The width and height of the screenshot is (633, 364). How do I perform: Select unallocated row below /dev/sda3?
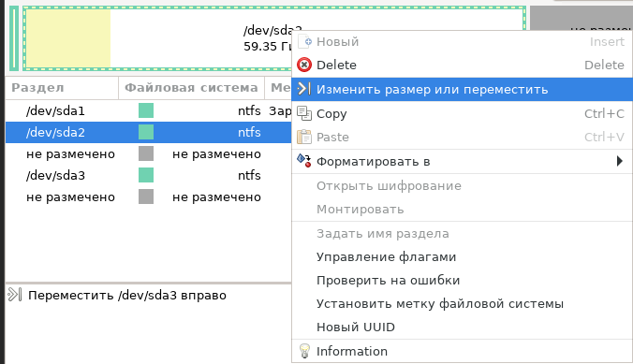pyautogui.click(x=148, y=197)
